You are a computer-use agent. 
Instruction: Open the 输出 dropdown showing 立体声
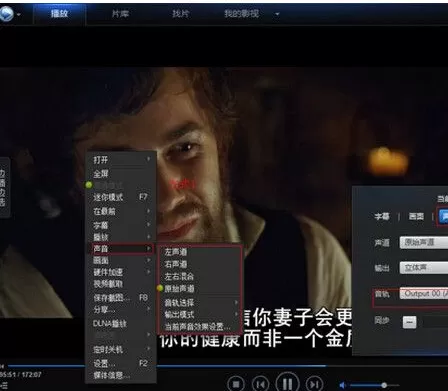[x=424, y=268]
